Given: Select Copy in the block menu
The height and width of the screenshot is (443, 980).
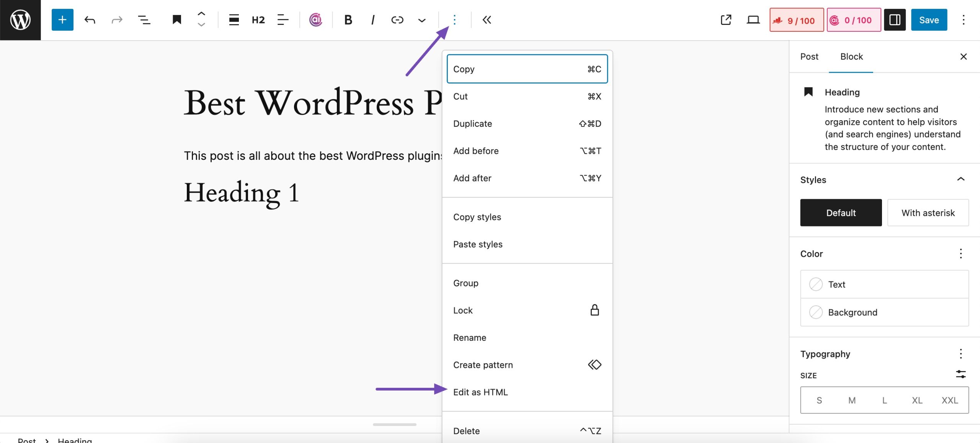Looking at the screenshot, I should point(527,69).
